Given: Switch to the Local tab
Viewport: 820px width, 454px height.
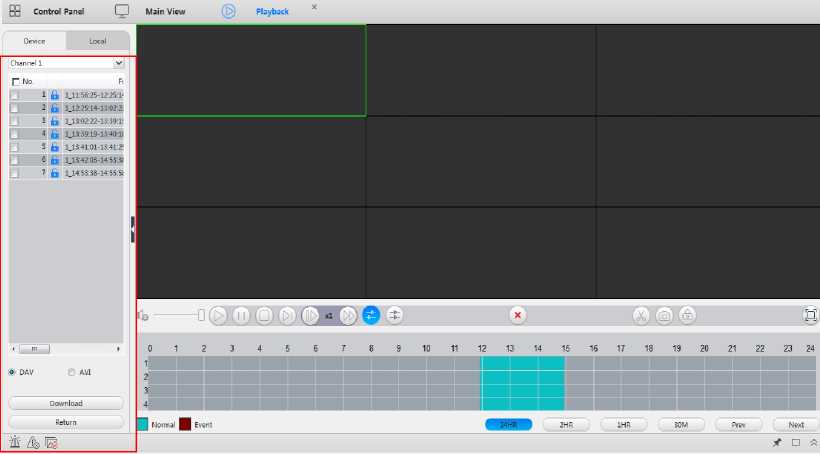Looking at the screenshot, I should (98, 41).
